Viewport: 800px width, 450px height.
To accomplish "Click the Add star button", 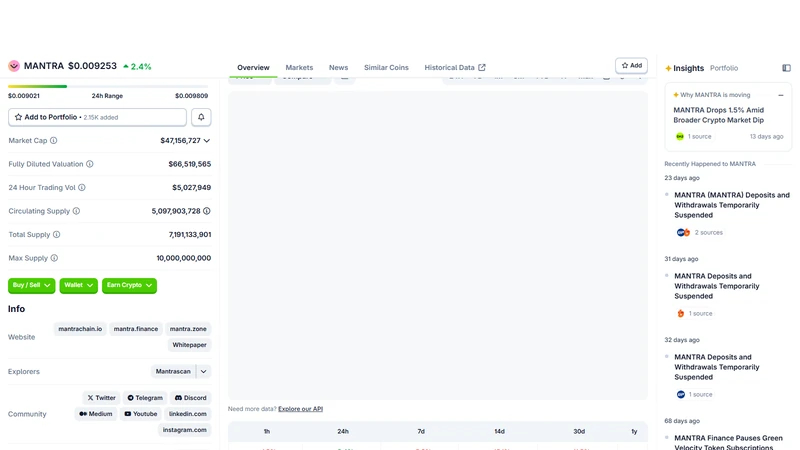I will [632, 65].
